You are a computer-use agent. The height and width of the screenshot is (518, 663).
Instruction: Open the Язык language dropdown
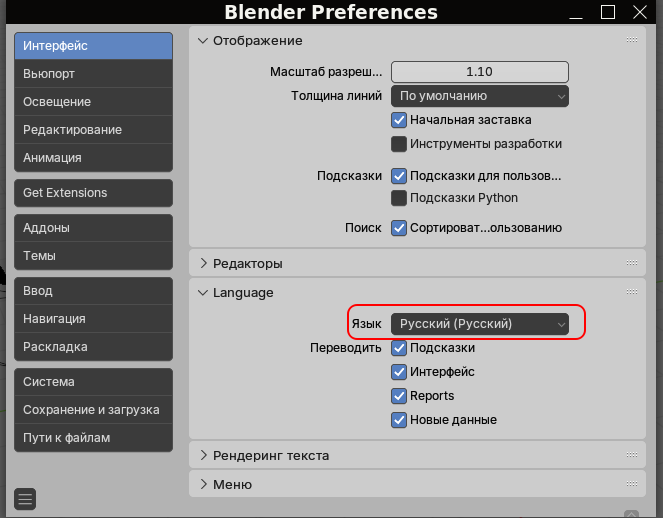tap(479, 324)
